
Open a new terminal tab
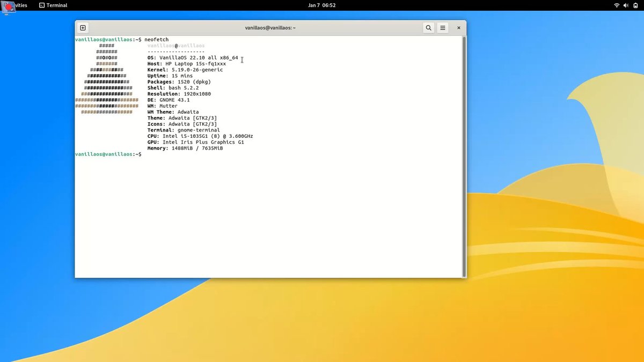click(83, 27)
